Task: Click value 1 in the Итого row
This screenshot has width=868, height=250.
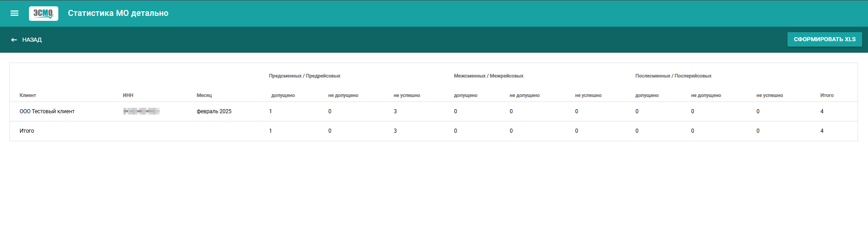Action: coord(270,131)
